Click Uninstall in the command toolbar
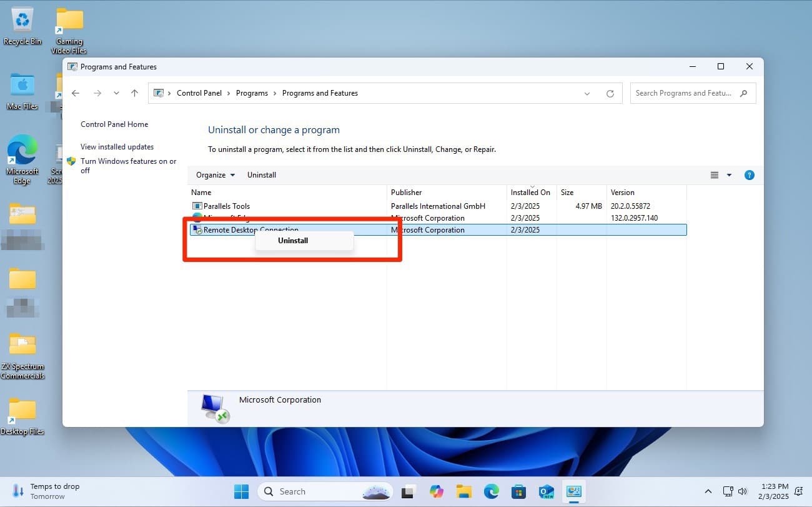This screenshot has height=507, width=812. [262, 175]
